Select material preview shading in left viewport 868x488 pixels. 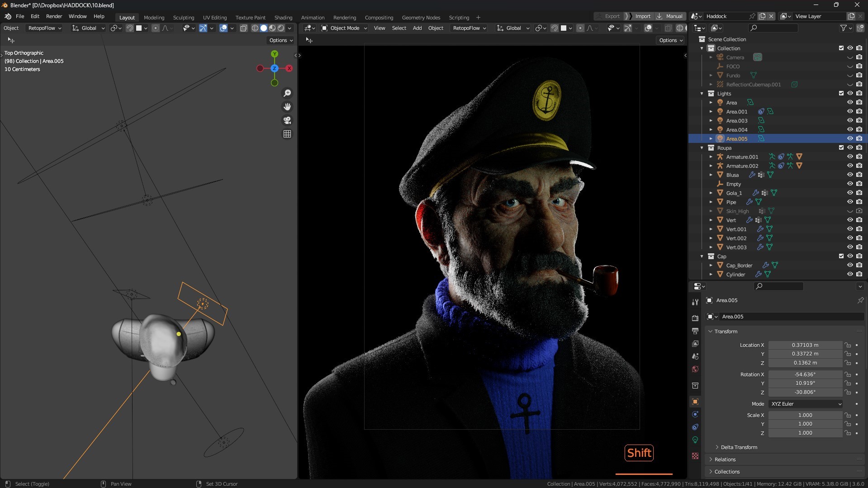click(x=272, y=28)
